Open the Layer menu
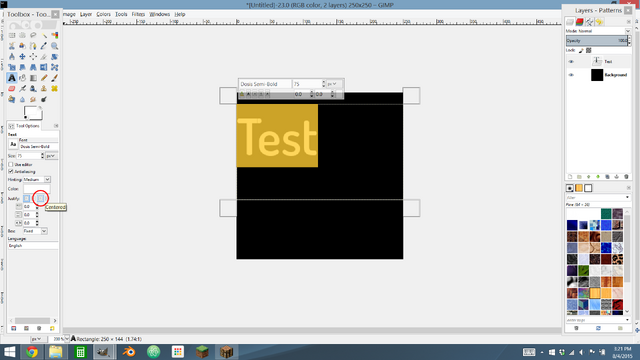The width and height of the screenshot is (640, 360). (86, 14)
